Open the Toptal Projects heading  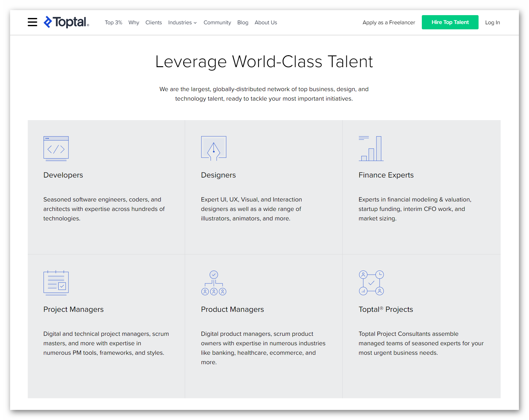(386, 309)
